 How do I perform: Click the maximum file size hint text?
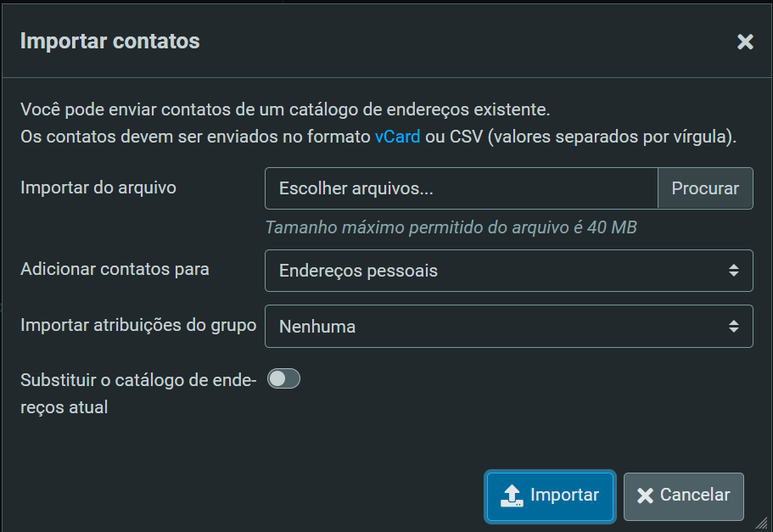point(451,227)
